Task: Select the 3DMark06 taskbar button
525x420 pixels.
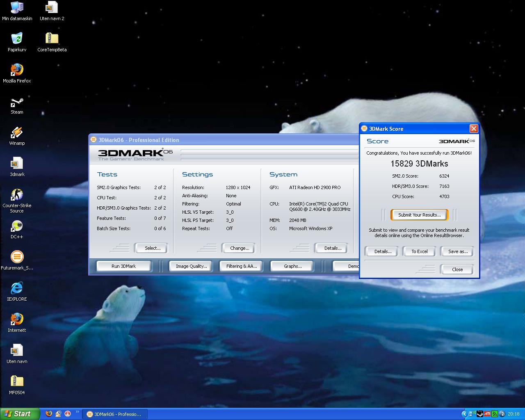Action: pyautogui.click(x=115, y=414)
